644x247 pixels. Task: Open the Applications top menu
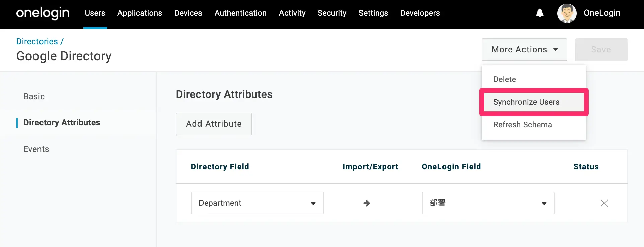pos(140,13)
